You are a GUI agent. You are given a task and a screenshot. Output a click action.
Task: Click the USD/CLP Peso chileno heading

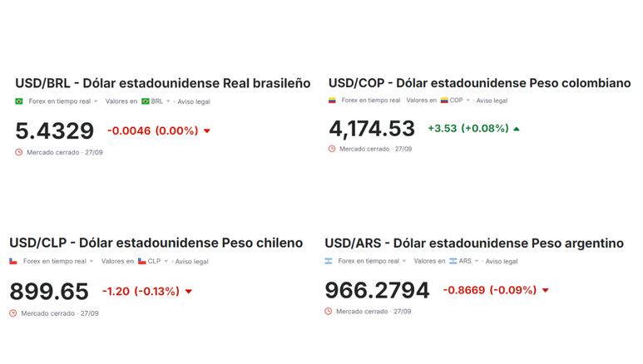coord(156,243)
